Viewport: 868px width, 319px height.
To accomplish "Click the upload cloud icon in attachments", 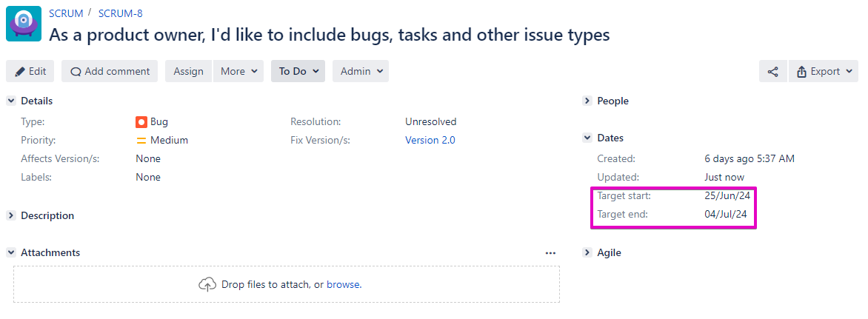I will point(207,284).
